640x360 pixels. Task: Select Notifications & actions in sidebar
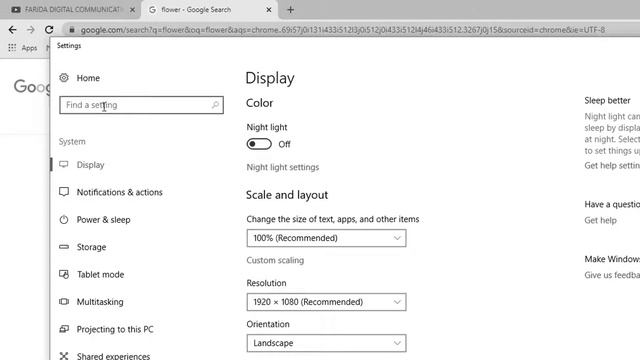(x=120, y=192)
